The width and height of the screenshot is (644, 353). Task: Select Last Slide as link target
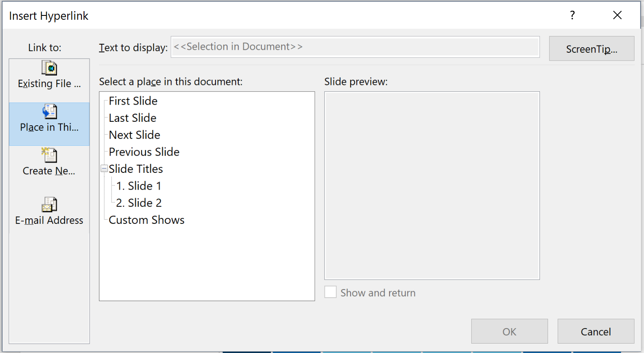point(132,118)
